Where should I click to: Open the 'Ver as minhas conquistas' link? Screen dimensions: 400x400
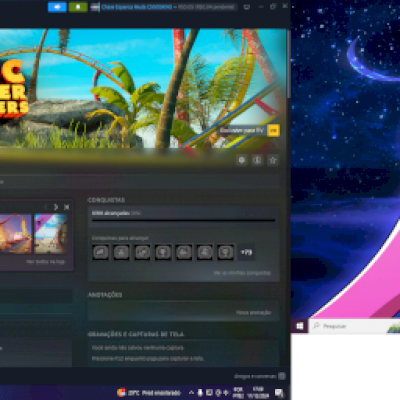242,273
